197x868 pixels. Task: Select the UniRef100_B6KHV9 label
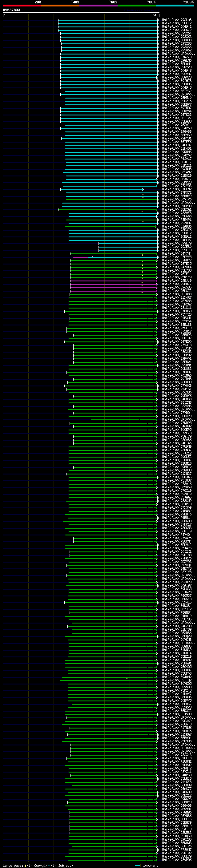(x=177, y=196)
